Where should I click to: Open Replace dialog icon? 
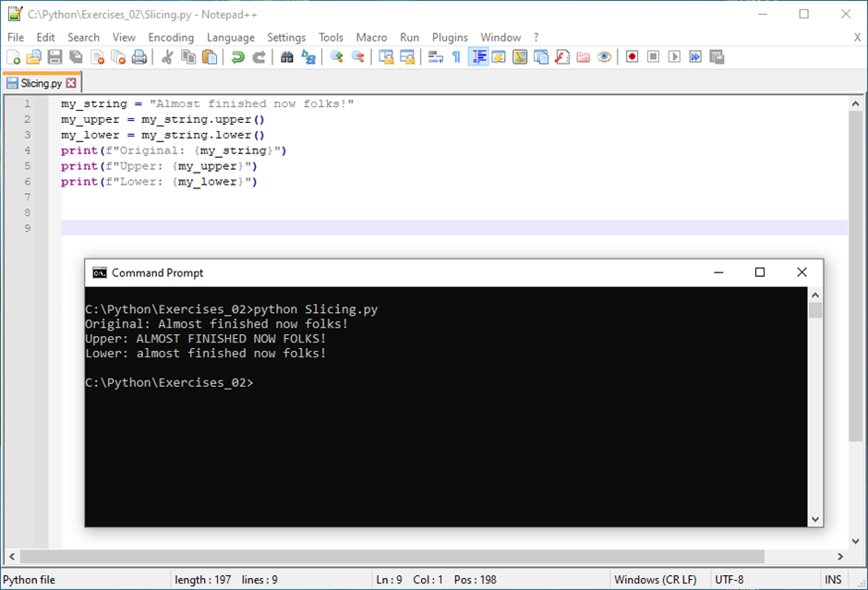tap(308, 57)
